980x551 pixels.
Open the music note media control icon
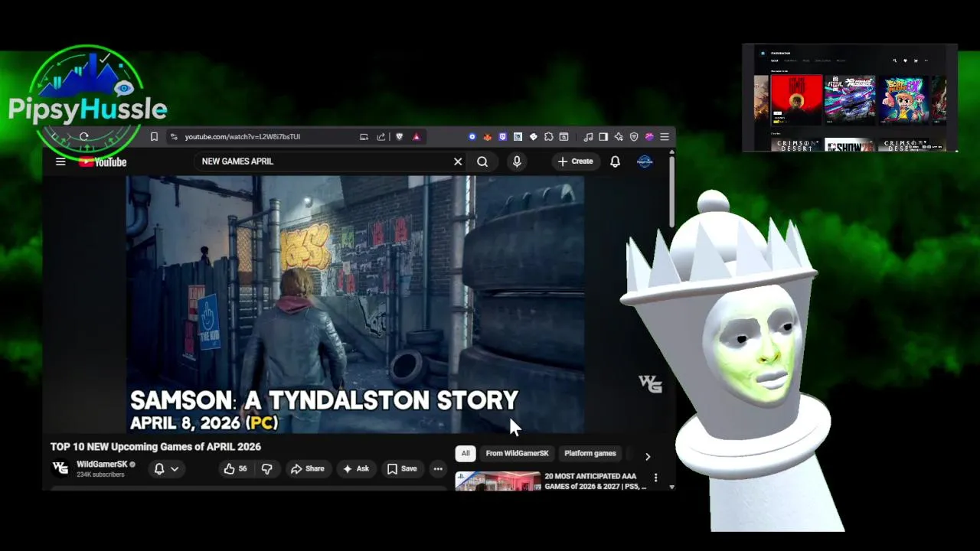[588, 137]
